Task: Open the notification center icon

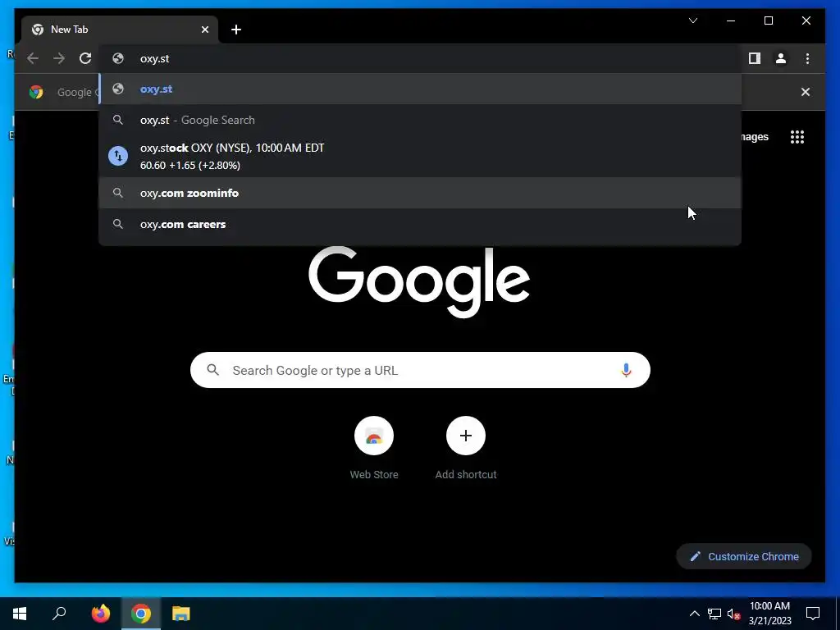Action: (x=813, y=614)
